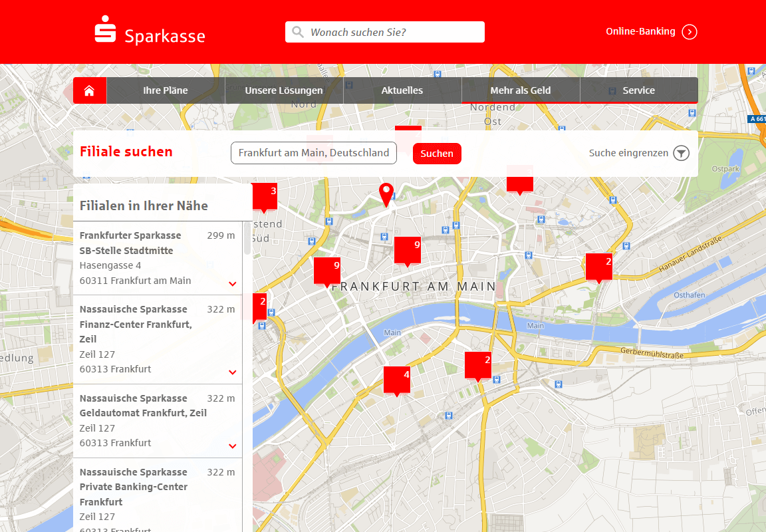This screenshot has height=532, width=766.
Task: Select map cluster marker labeled 4
Action: 397,382
